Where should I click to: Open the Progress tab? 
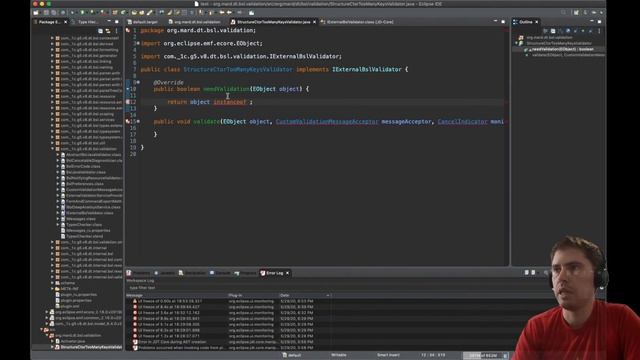[x=245, y=273]
